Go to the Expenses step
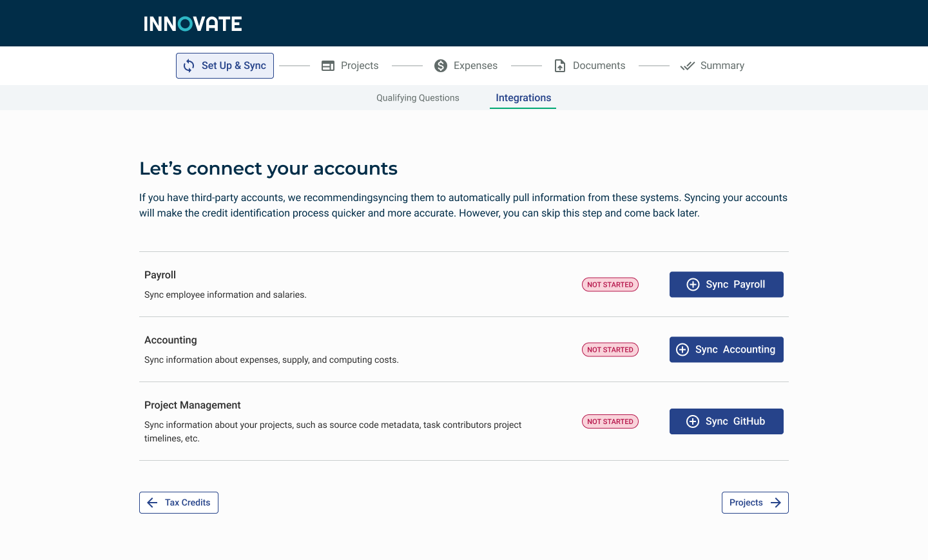The image size is (928, 560). tap(475, 66)
